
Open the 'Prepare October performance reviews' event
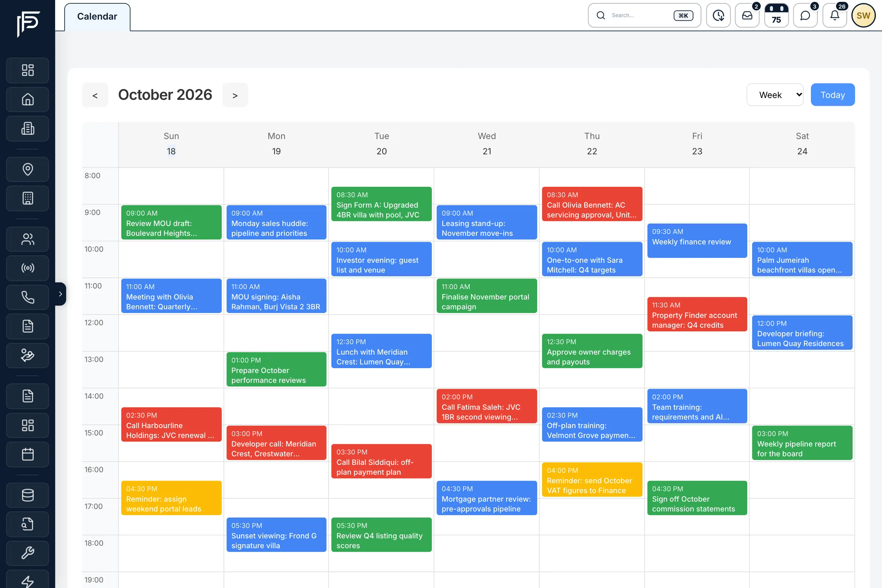(276, 369)
